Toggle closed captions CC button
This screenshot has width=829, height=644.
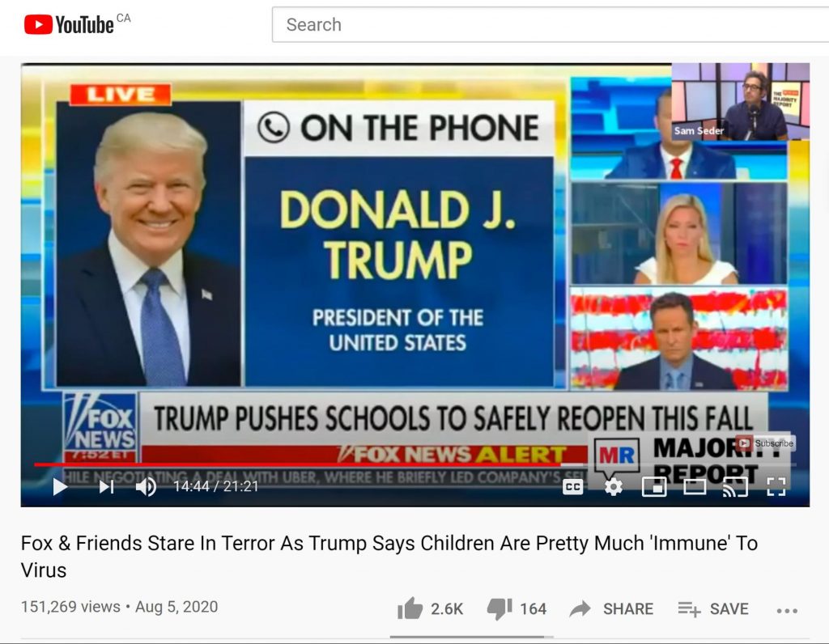tap(573, 486)
